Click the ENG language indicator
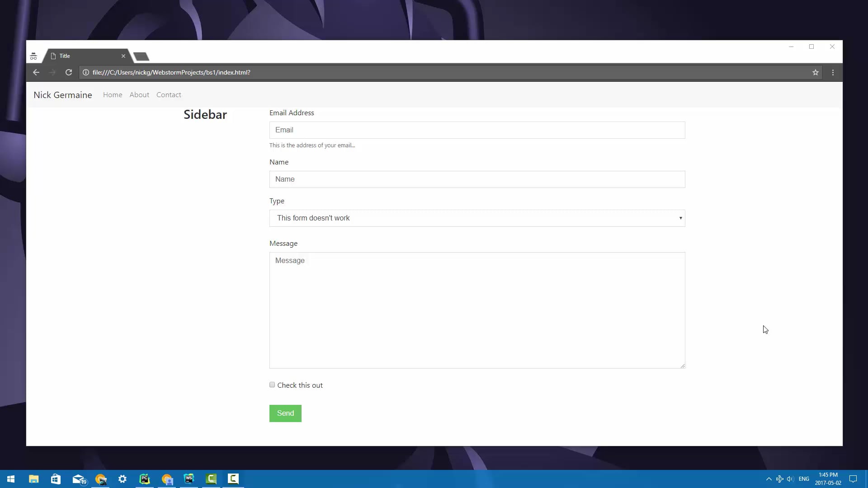868x488 pixels. pyautogui.click(x=803, y=479)
